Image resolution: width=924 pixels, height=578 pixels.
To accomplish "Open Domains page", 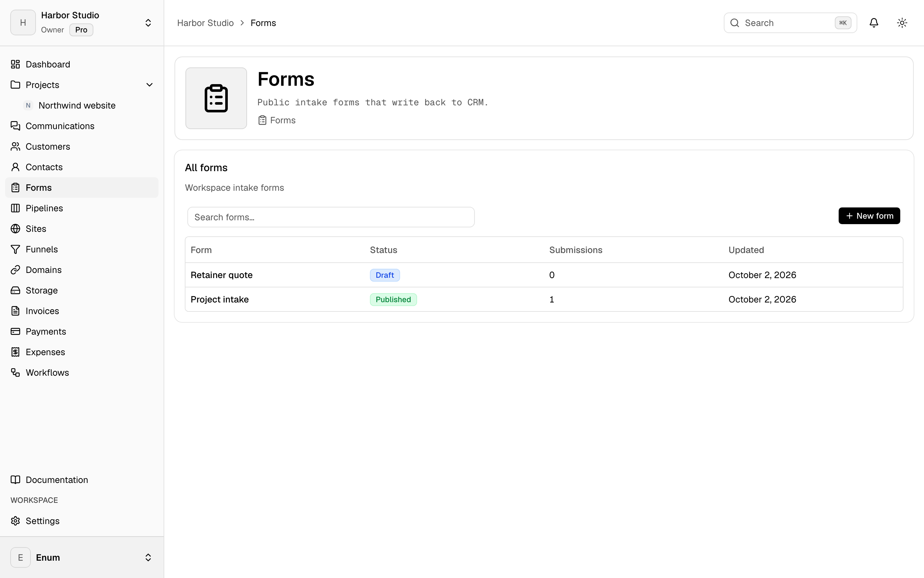I will pyautogui.click(x=82, y=270).
